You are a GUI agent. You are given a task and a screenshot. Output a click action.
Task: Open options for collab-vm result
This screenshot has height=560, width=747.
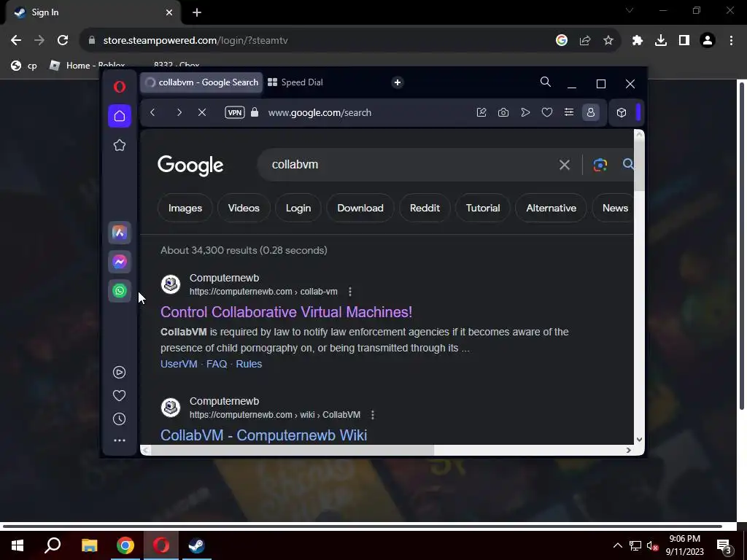pos(350,292)
